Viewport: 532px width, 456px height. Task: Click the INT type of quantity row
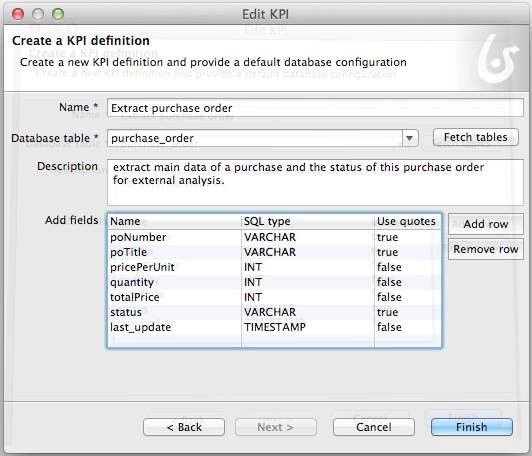(308, 282)
